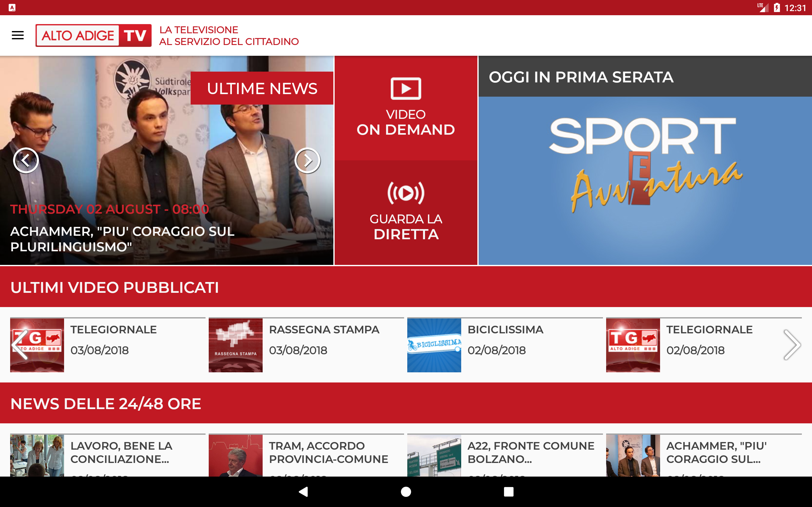Image resolution: width=812 pixels, height=507 pixels.
Task: Go to previous news slide arrow
Action: click(26, 160)
